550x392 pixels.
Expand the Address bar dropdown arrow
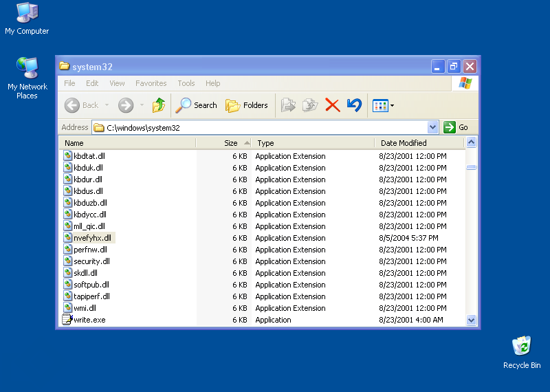click(432, 127)
